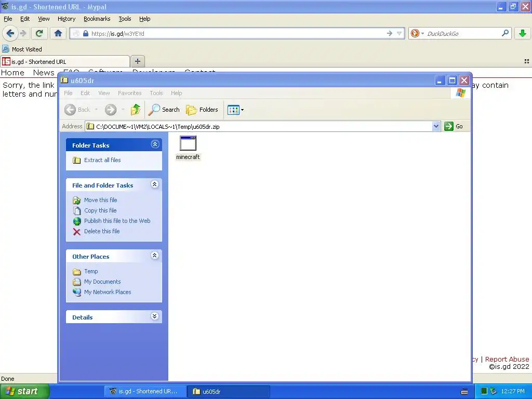Open the Explorer Edit menu
Viewport: 532px width, 399px height.
click(x=85, y=93)
